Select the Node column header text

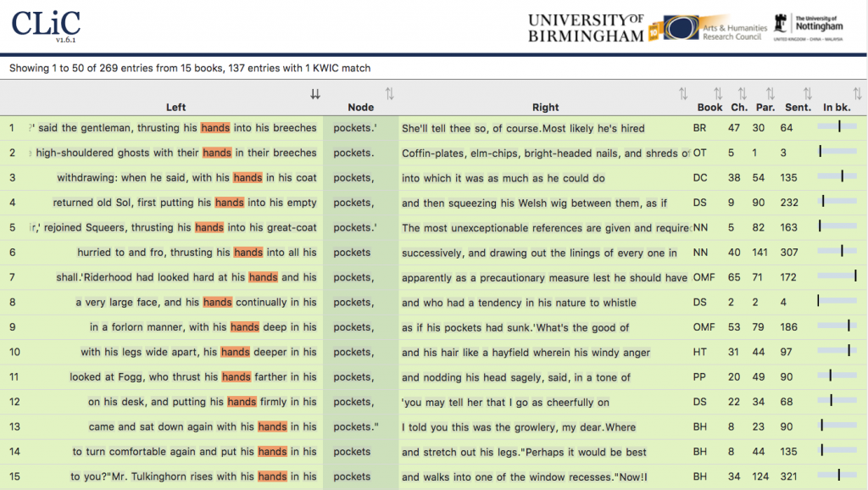coord(360,108)
